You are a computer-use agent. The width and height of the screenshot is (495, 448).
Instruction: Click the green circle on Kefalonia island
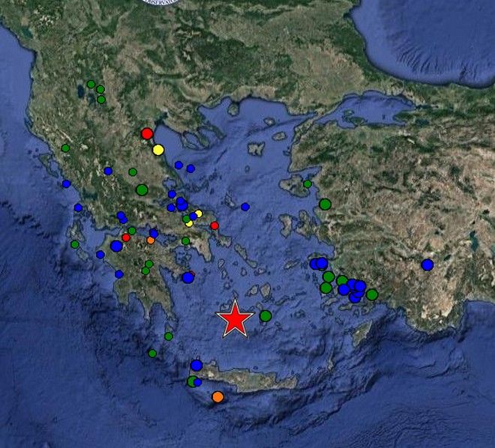pyautogui.click(x=75, y=244)
